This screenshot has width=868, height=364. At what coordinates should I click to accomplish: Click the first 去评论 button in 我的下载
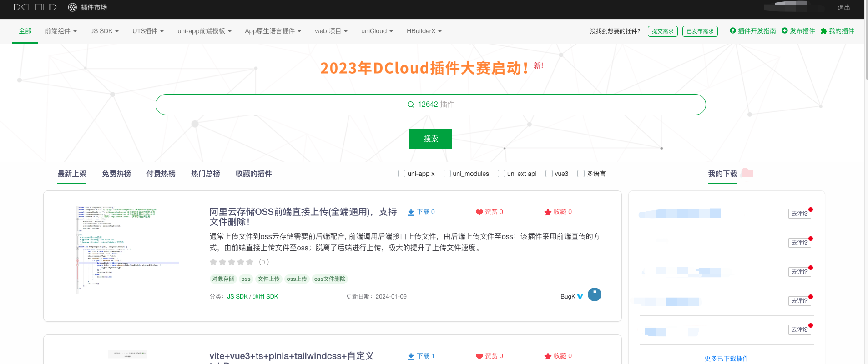(799, 214)
